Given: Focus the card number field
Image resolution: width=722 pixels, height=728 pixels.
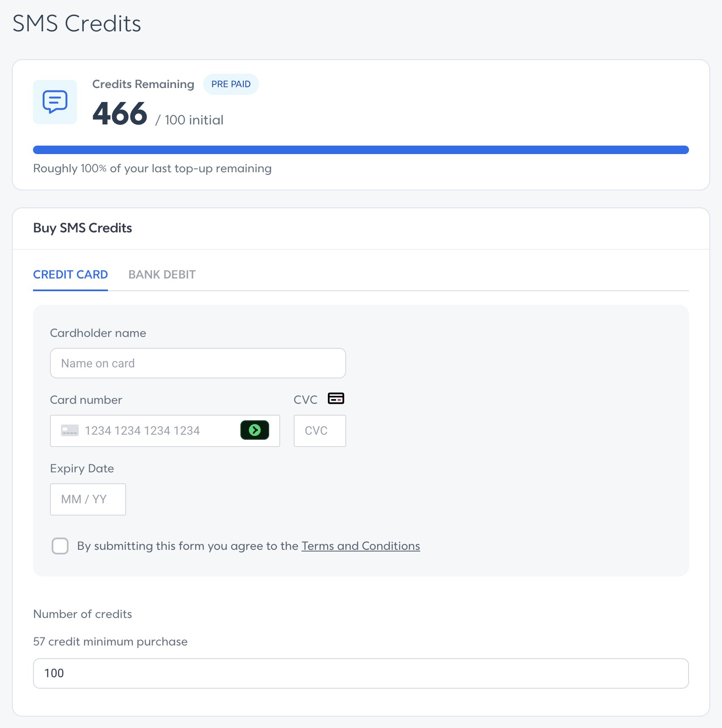Looking at the screenshot, I should [x=165, y=431].
